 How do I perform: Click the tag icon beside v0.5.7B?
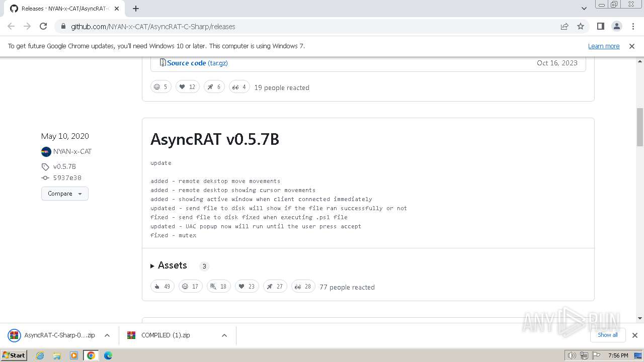(45, 167)
